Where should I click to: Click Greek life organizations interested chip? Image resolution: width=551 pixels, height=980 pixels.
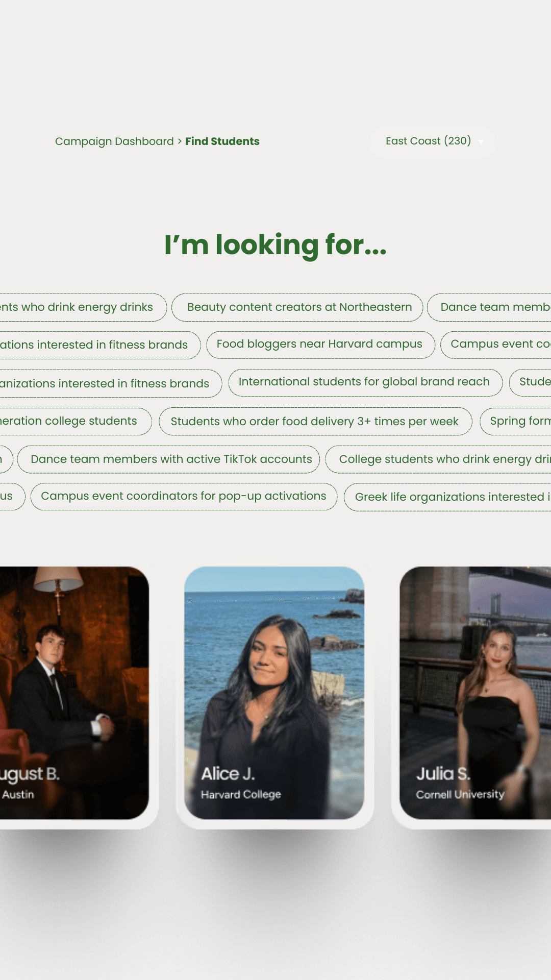pos(447,497)
